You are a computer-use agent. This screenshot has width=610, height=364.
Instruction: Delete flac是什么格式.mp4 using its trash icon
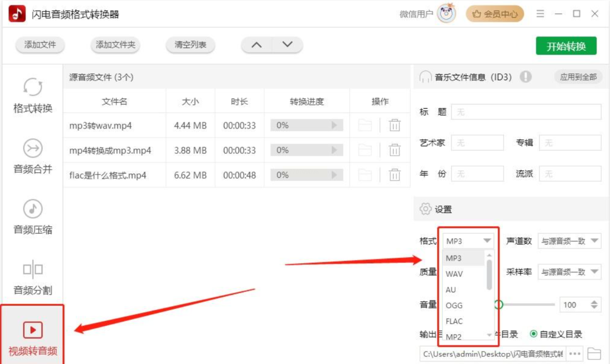click(x=394, y=175)
